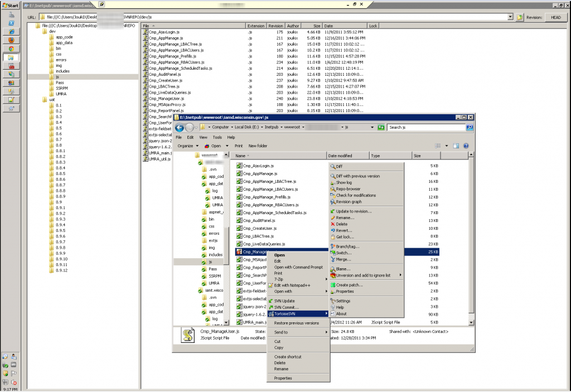Open the Explorer address bar history dropdown

[372, 127]
